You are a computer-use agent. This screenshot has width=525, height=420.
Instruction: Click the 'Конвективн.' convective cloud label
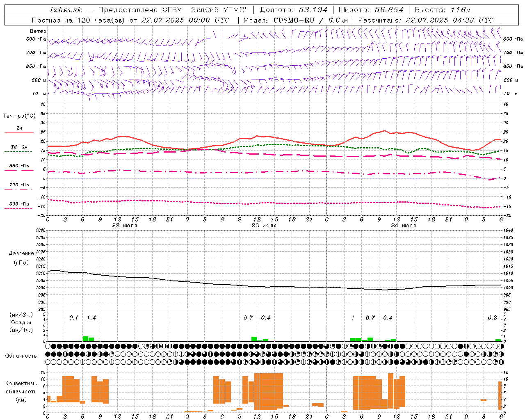(21, 383)
